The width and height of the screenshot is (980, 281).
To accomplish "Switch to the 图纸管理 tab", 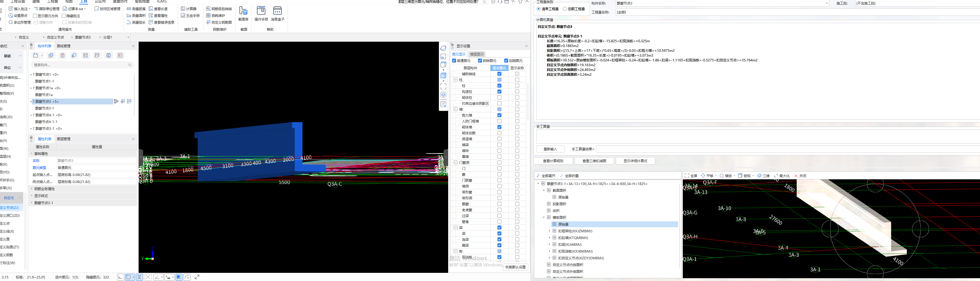I will click(64, 46).
